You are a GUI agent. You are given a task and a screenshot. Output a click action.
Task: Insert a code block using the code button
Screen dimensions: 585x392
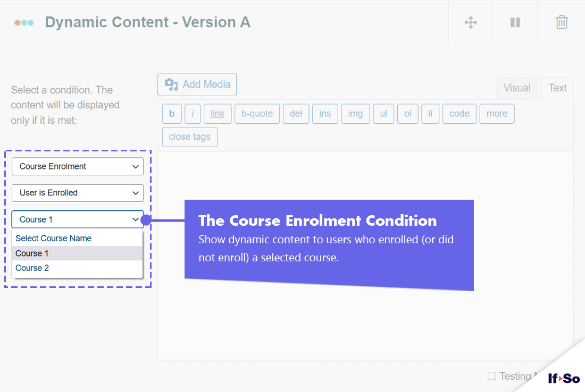459,113
